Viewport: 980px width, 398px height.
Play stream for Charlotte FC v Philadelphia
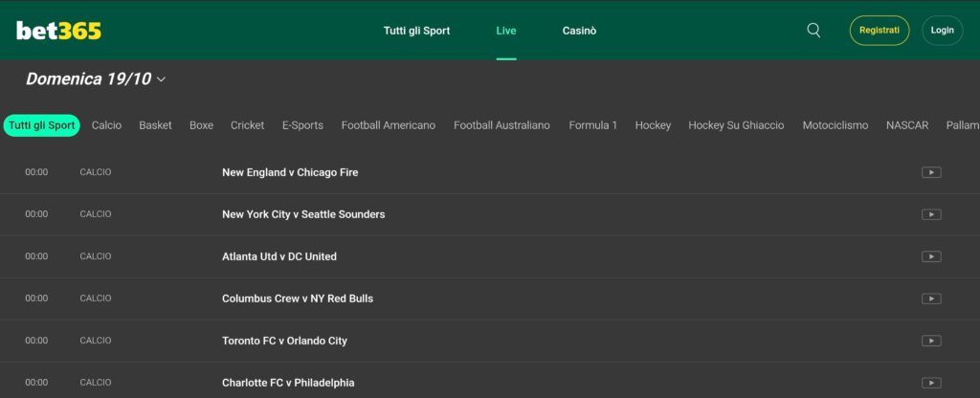pos(931,383)
